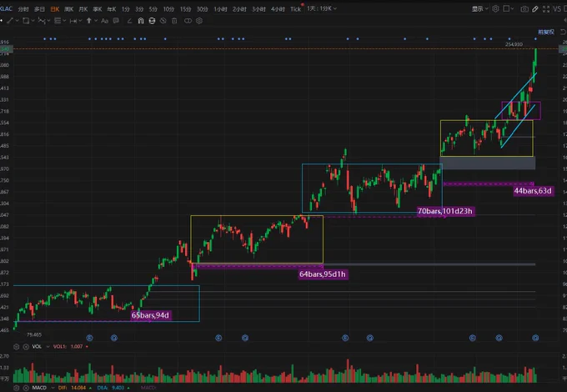Click the round icon beside MACD settings
Image resolution: width=567 pixels, height=392 pixels.
coord(26,388)
